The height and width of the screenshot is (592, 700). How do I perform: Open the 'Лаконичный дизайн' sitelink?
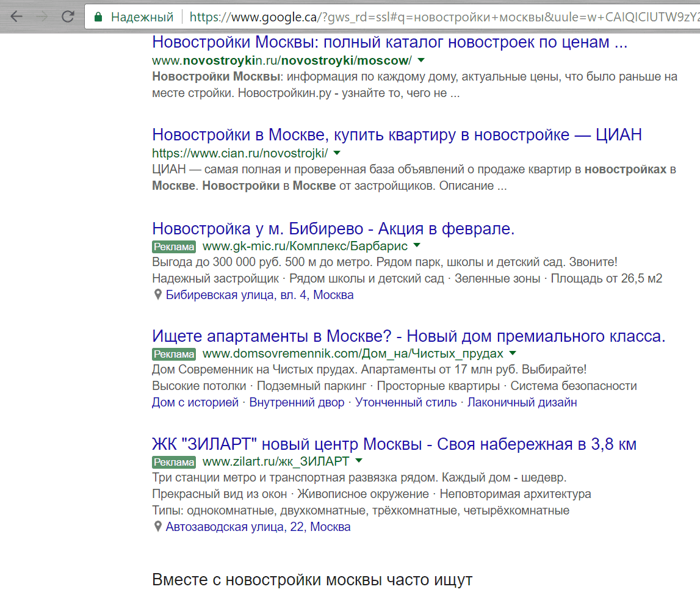click(522, 402)
